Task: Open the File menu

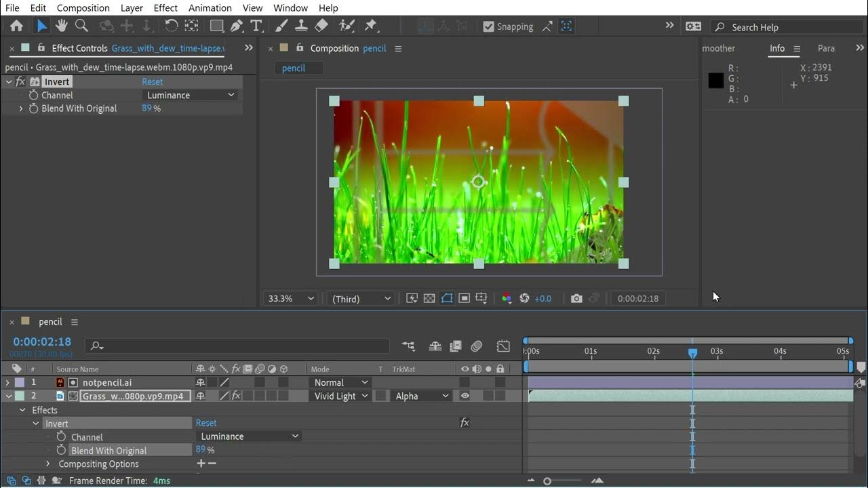Action: (x=12, y=7)
